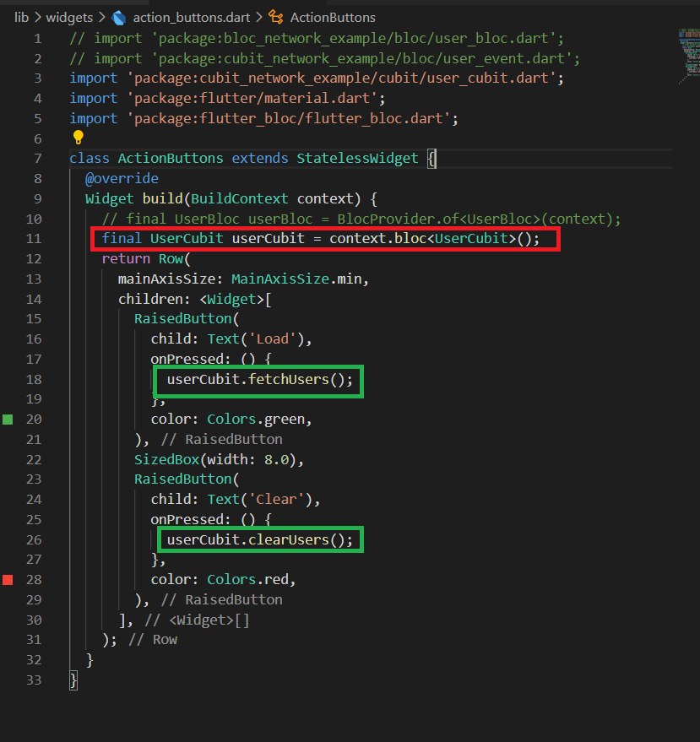Click the Dart file icon in the breadcrumb
Image resolution: width=700 pixels, height=742 pixels.
119,18
